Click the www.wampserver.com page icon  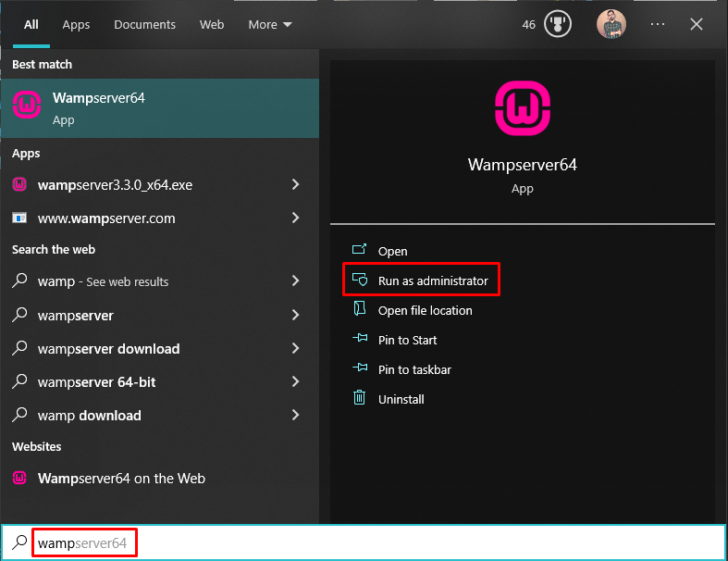[19, 218]
